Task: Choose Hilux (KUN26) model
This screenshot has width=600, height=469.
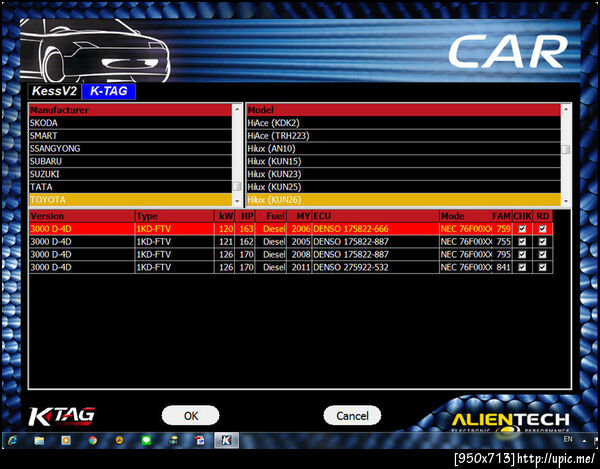Action: (403, 200)
